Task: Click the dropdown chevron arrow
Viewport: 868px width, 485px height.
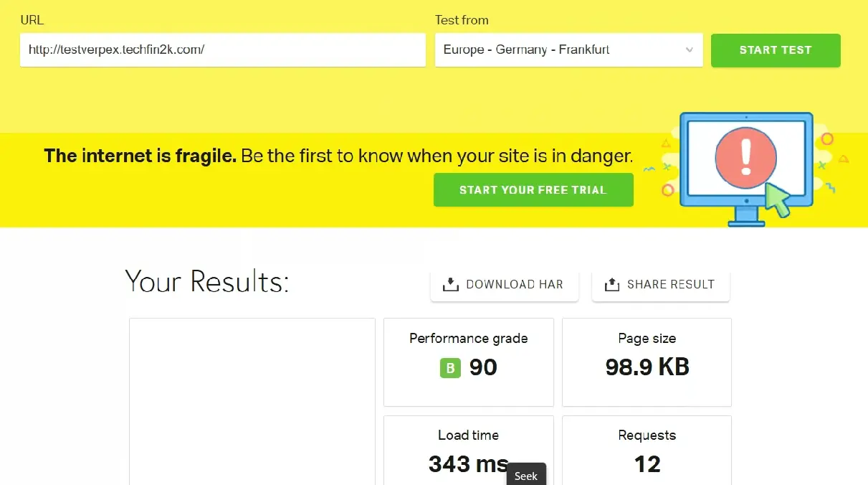Action: pos(689,50)
